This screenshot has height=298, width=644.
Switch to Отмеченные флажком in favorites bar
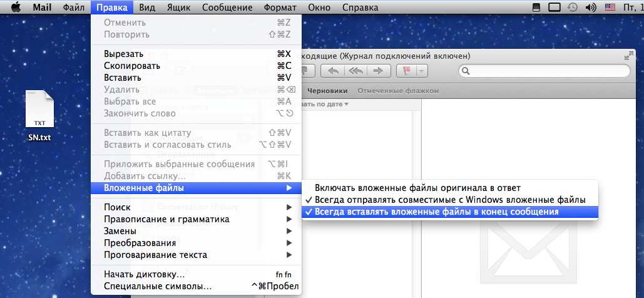(398, 91)
